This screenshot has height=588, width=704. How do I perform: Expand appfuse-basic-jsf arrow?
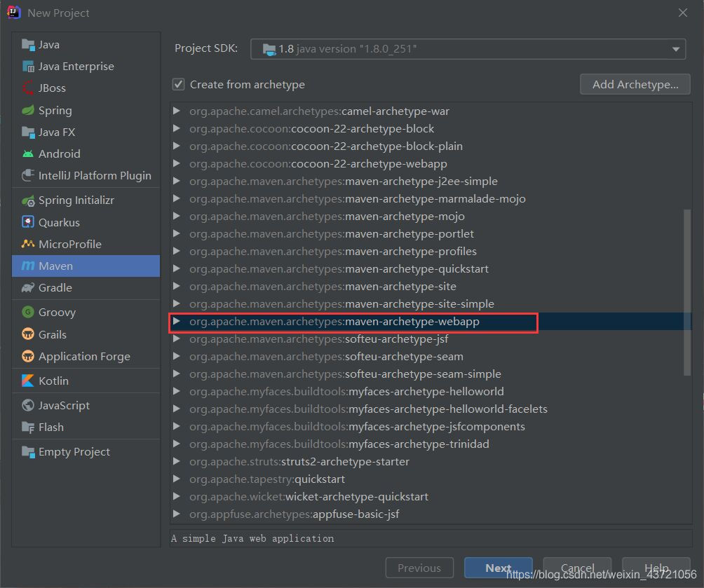pyautogui.click(x=177, y=514)
